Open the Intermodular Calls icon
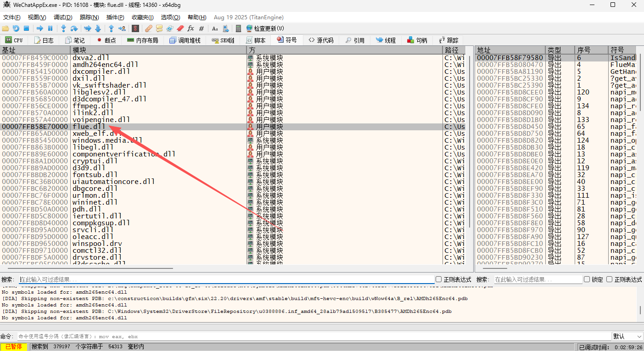This screenshot has height=351, width=644. pyautogui.click(x=225, y=28)
